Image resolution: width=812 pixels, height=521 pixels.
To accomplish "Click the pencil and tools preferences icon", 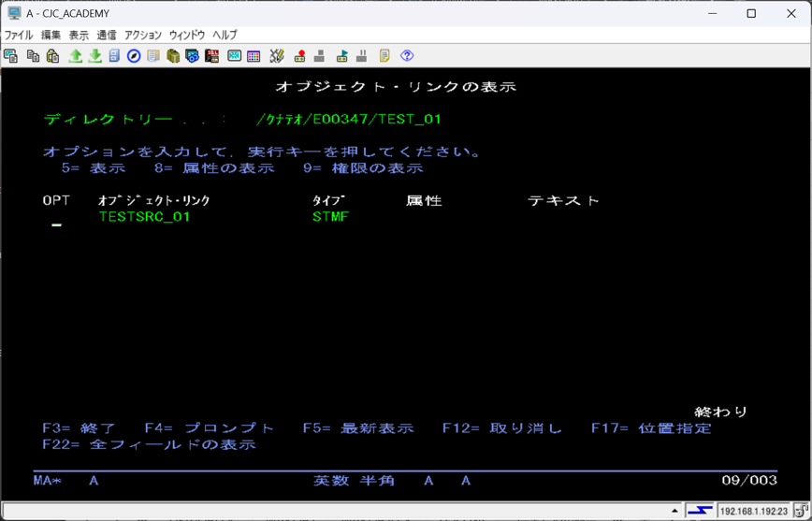I will point(277,56).
